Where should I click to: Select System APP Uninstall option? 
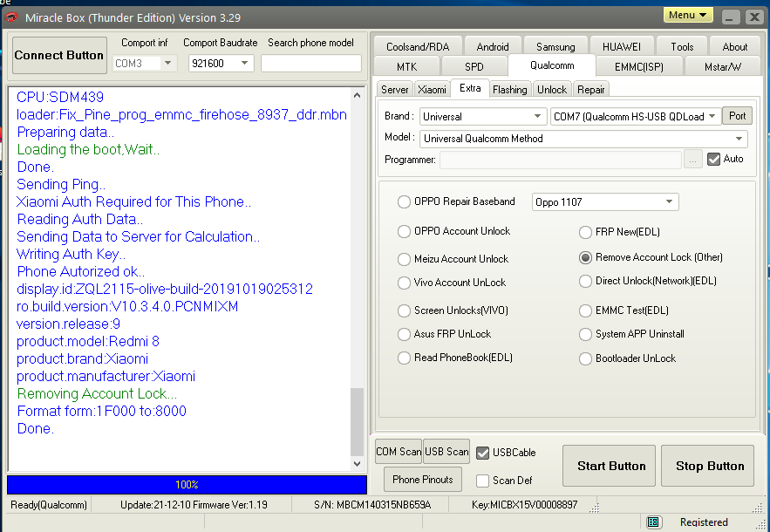pos(585,334)
